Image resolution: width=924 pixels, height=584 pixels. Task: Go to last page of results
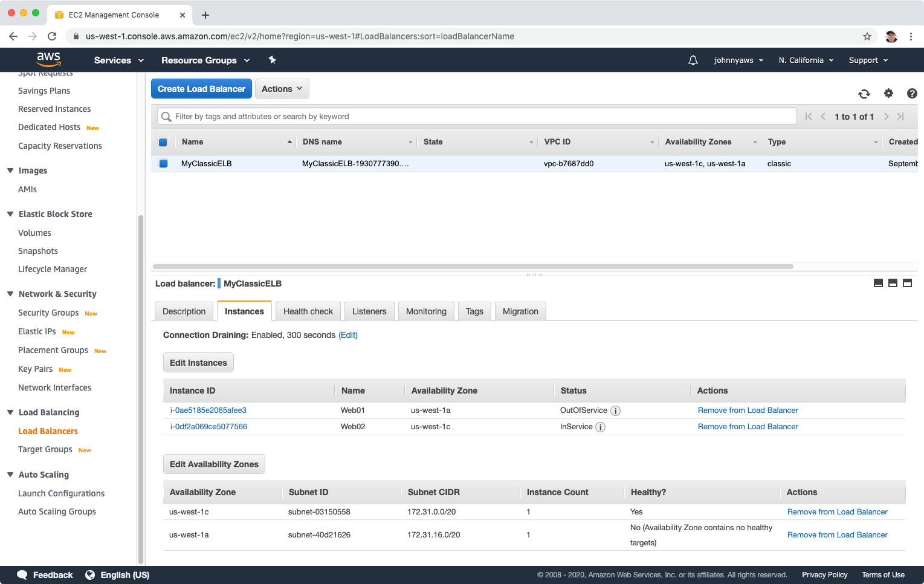(900, 117)
